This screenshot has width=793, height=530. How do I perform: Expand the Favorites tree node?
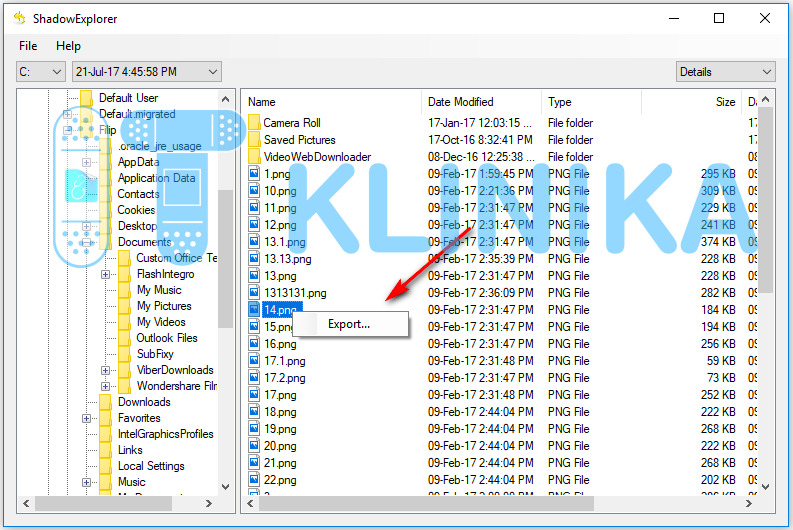coord(86,418)
